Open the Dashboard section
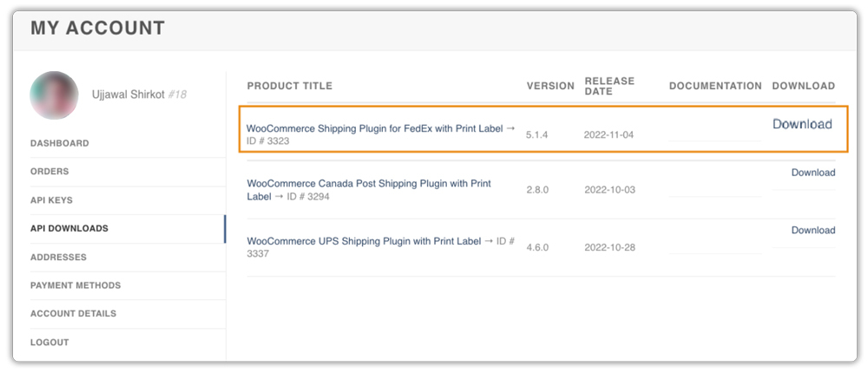This screenshot has height=373, width=868. (x=60, y=143)
